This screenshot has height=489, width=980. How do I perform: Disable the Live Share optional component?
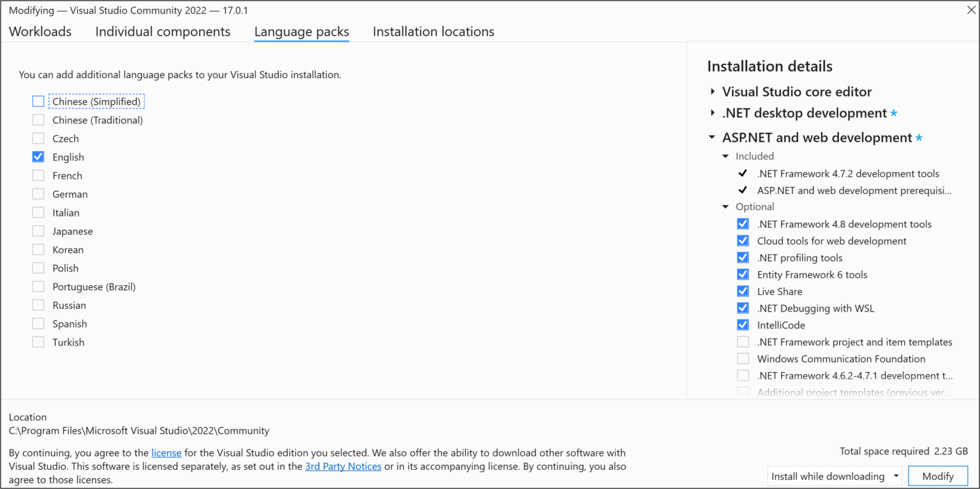[743, 290]
